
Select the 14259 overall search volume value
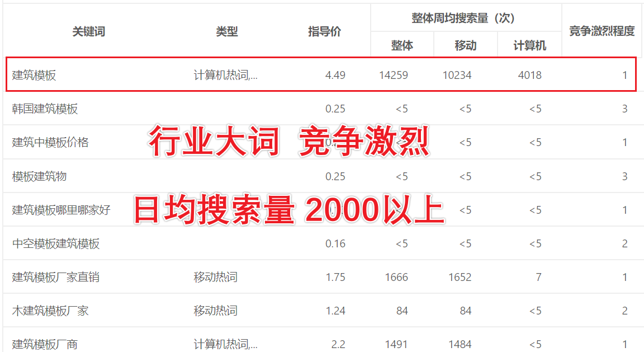point(394,75)
